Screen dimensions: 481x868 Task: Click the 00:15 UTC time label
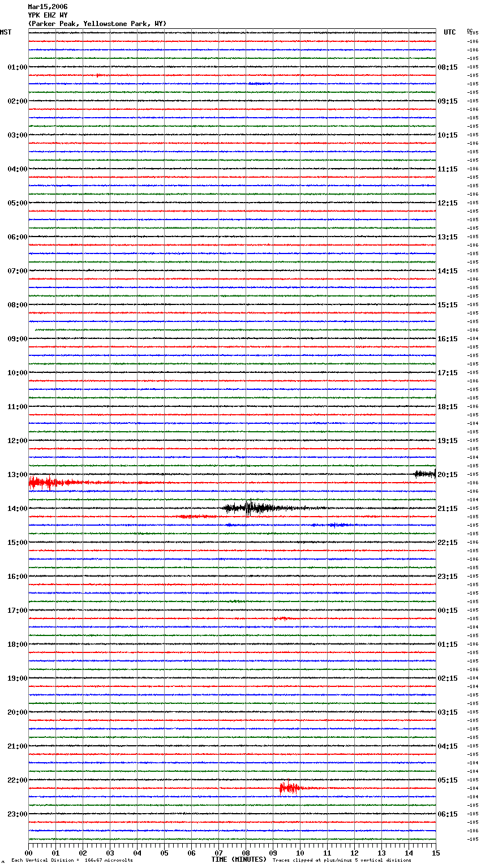pyautogui.click(x=448, y=611)
